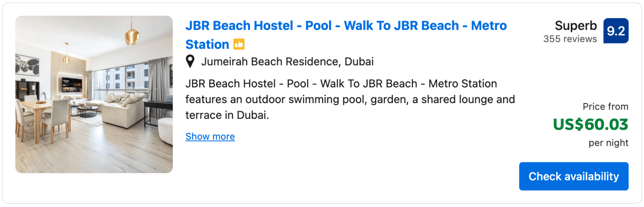Click the black location pin icon
The width and height of the screenshot is (644, 207).
190,61
